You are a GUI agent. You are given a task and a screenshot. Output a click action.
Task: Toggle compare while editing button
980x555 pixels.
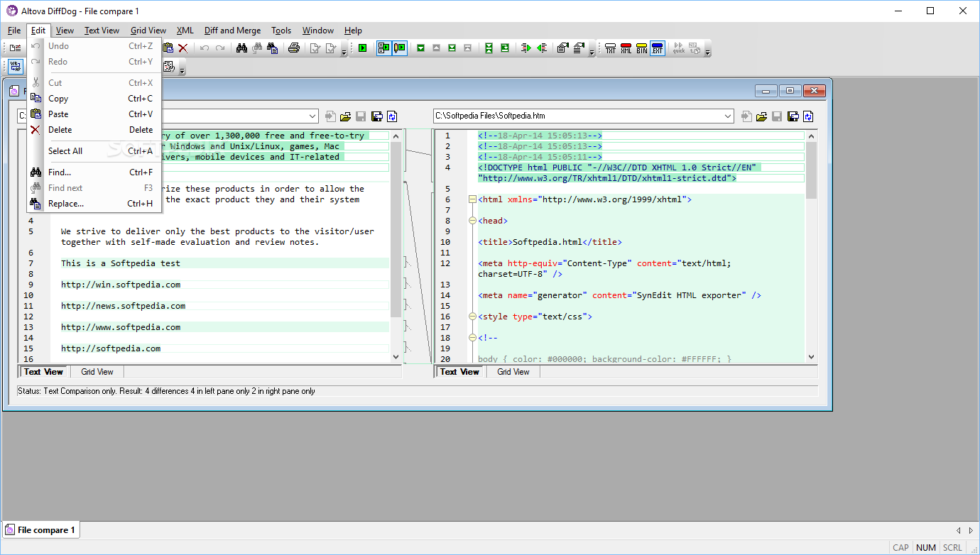pyautogui.click(x=400, y=48)
